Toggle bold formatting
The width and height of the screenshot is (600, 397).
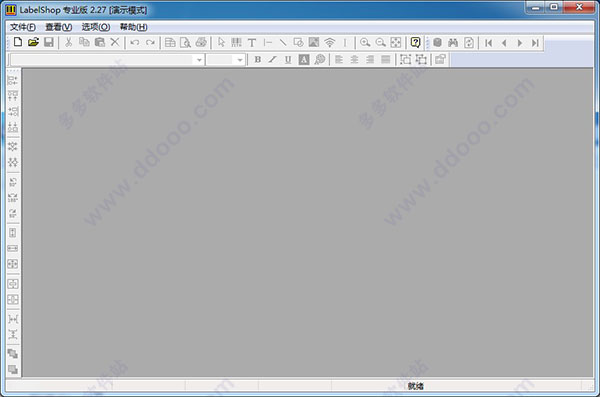(258, 59)
